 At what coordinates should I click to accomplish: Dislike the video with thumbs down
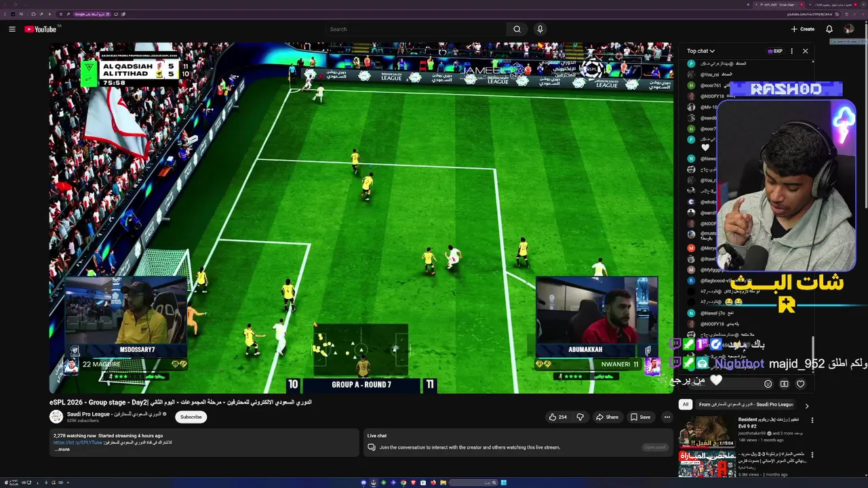580,417
